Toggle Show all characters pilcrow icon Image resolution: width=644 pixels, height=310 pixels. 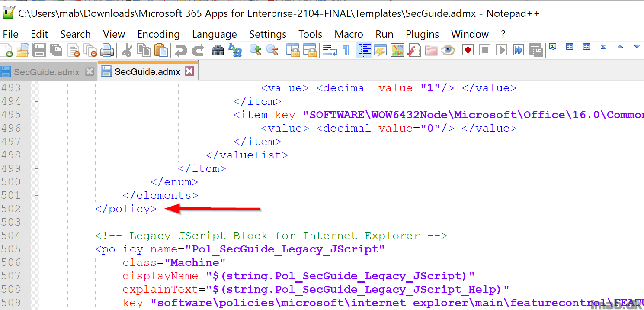(x=346, y=50)
